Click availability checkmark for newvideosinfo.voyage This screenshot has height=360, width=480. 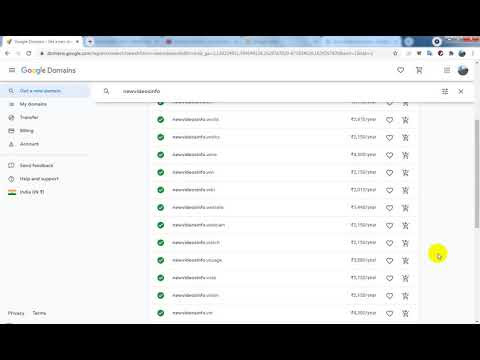[x=161, y=260]
